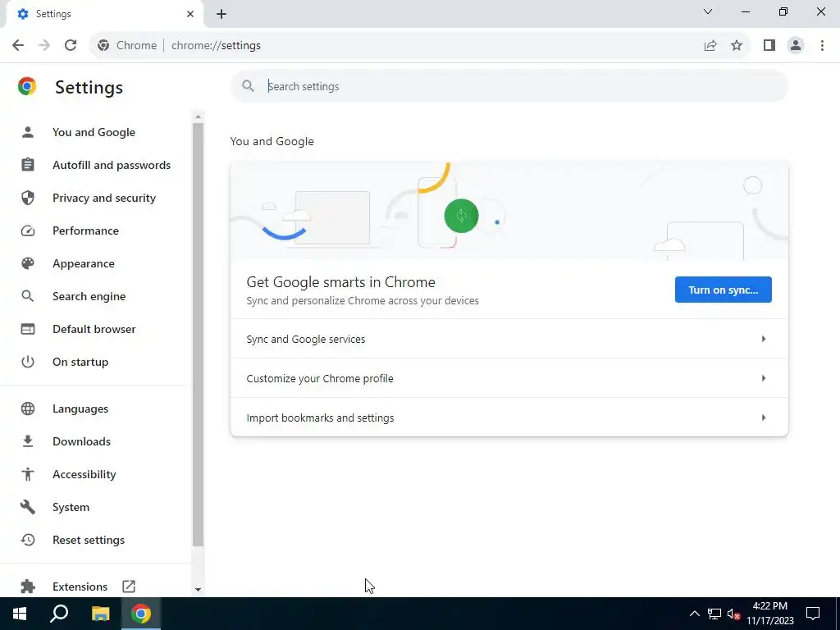
Task: Click the sidebar scroll up arrow
Action: [x=198, y=116]
